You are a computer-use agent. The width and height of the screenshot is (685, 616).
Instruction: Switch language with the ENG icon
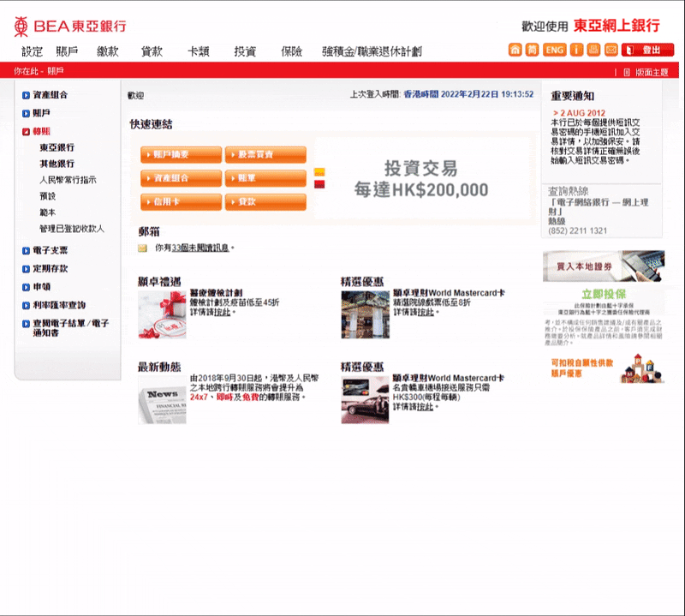[554, 50]
